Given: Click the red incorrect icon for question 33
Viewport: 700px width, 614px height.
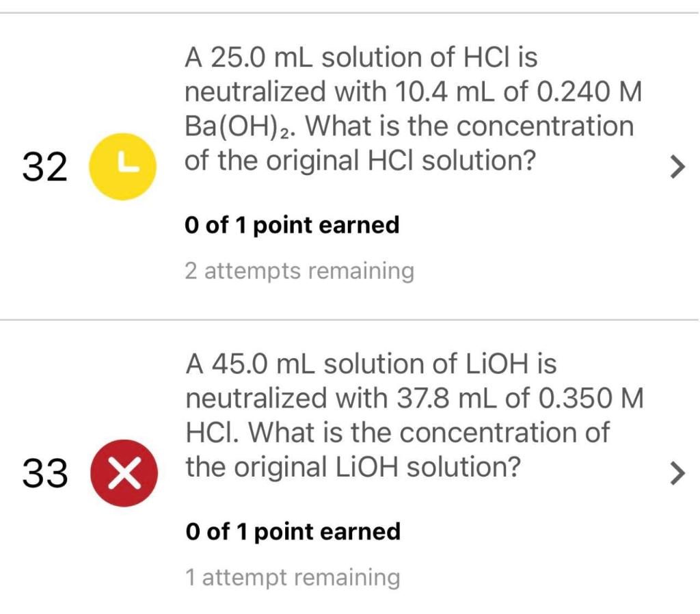Looking at the screenshot, I should point(123,471).
